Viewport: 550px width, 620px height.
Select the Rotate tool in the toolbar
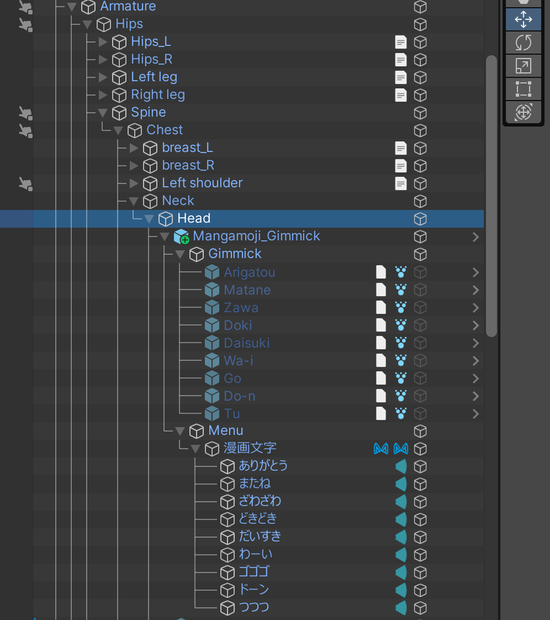point(523,43)
